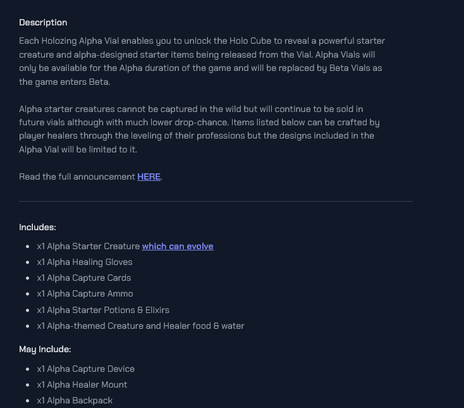Click the paragraph starting 'Each Holozing Alpha Vial'

tap(202, 61)
